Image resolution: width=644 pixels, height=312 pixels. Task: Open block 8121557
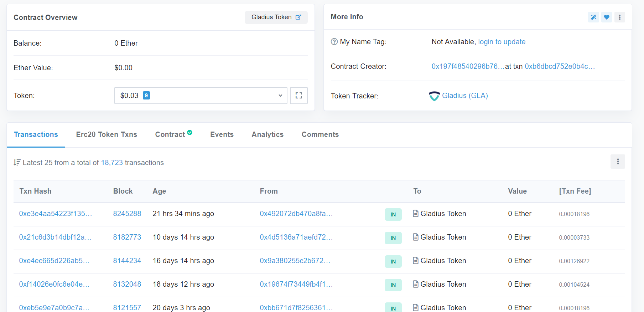click(127, 308)
